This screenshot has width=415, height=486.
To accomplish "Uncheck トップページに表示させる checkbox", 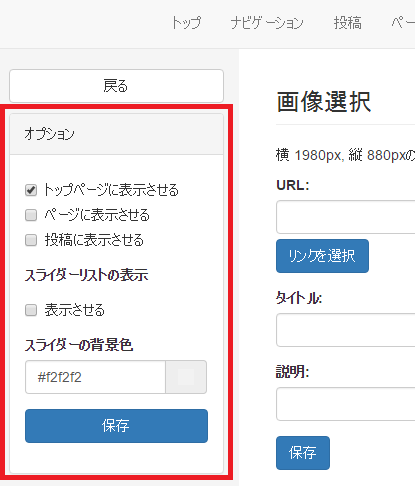I will tap(31, 190).
